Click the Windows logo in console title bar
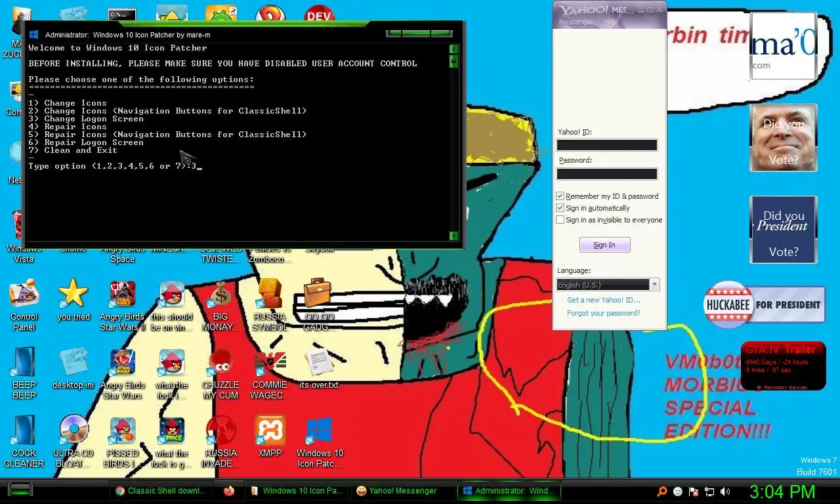Viewport: 840px width, 504px height. pos(34,35)
